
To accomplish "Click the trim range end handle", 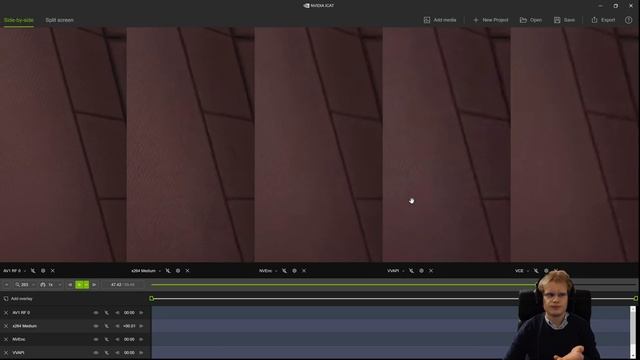I will click(x=636, y=298).
